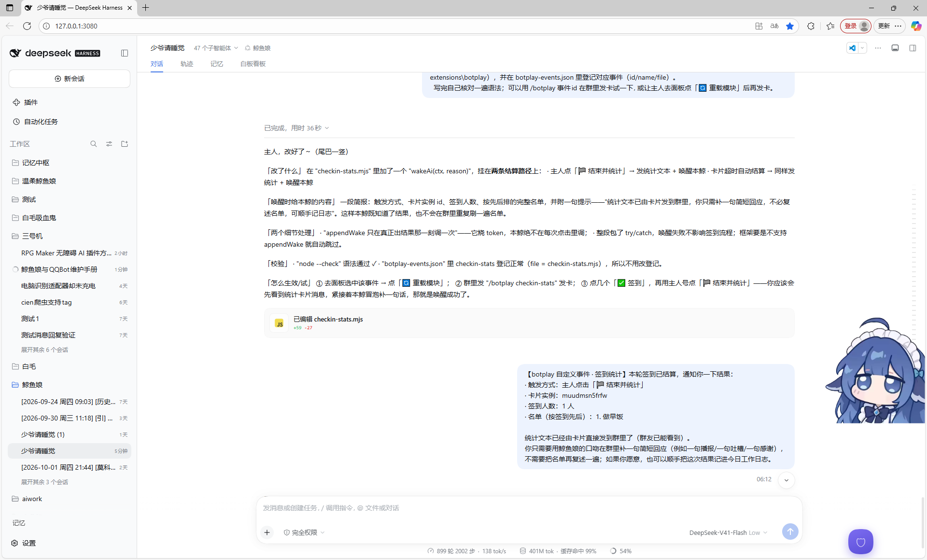Click the maid character mascot
This screenshot has height=560, width=927.
pos(875,371)
